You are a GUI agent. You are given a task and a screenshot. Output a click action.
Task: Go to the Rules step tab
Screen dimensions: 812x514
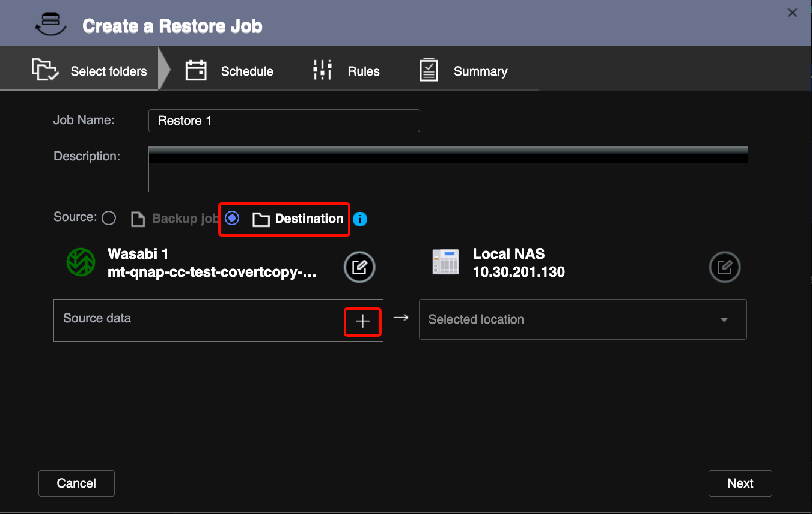[346, 71]
